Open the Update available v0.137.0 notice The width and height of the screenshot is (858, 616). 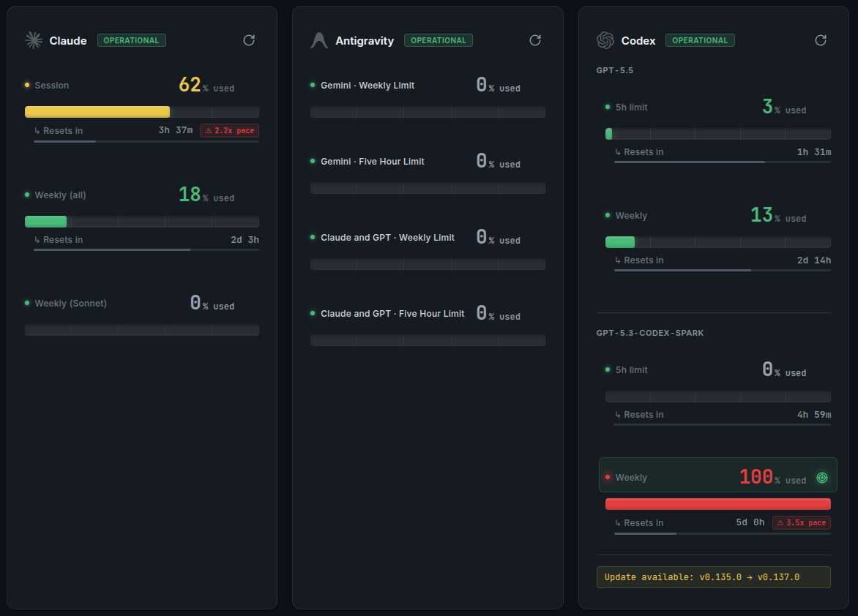714,577
